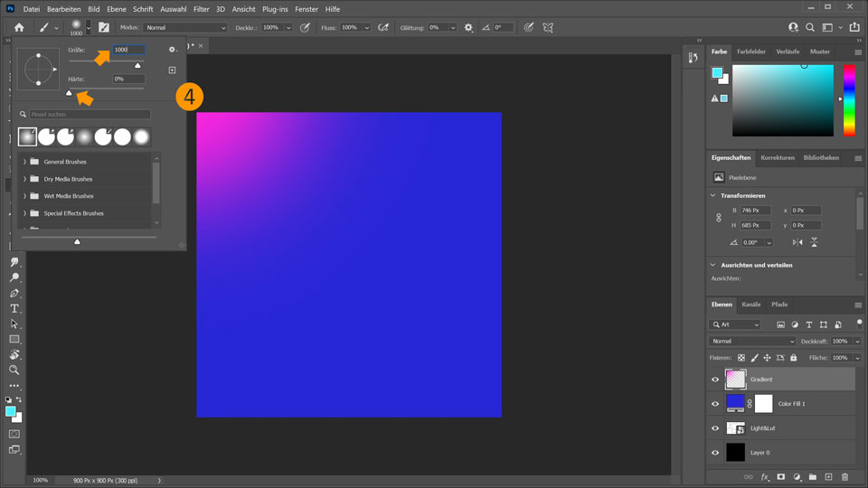868x488 pixels.
Task: Open symmetry paint butterfly icon
Action: [548, 27]
